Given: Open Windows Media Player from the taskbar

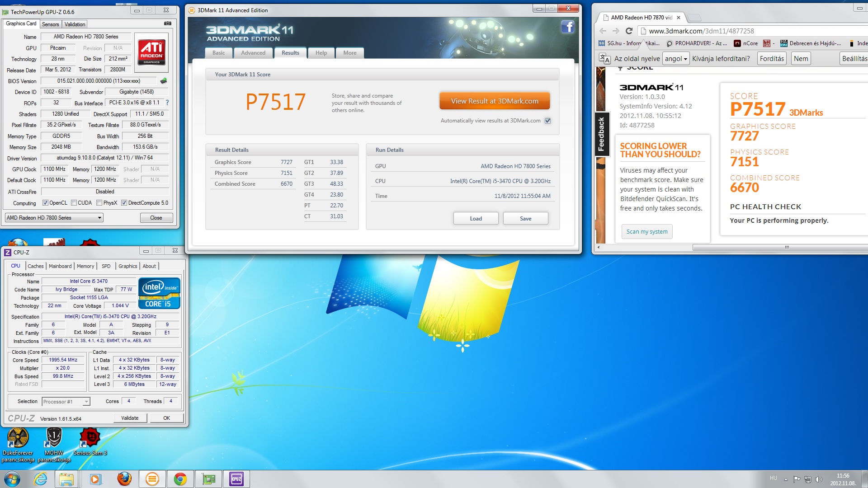Looking at the screenshot, I should pyautogui.click(x=95, y=479).
